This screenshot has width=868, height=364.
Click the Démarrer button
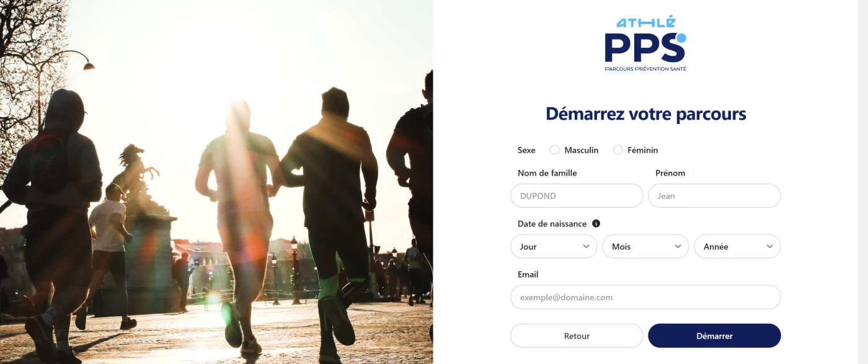(714, 336)
